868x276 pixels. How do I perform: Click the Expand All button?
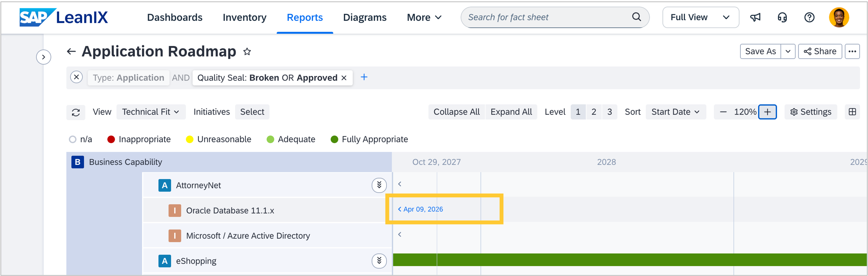click(x=511, y=112)
